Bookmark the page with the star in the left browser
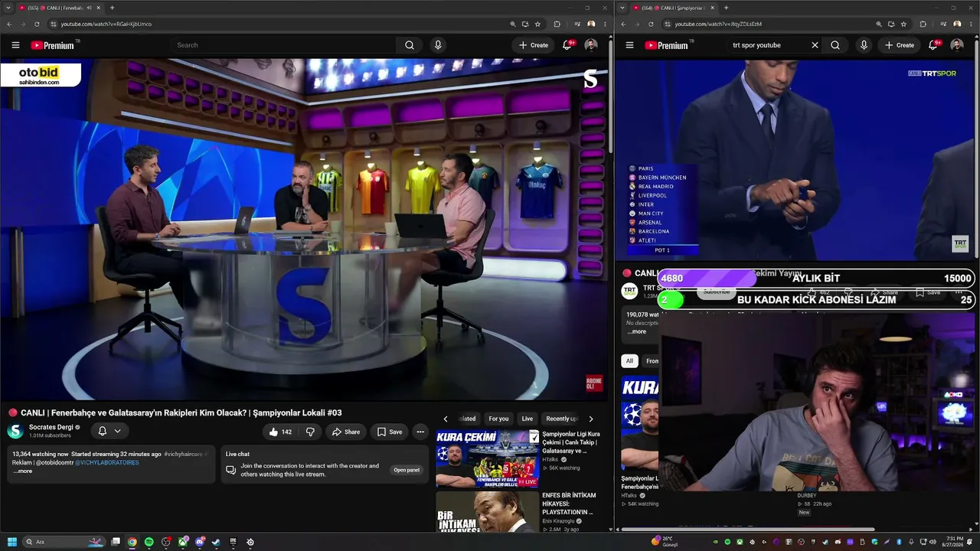Screen dimensions: 980x551 point(537,24)
